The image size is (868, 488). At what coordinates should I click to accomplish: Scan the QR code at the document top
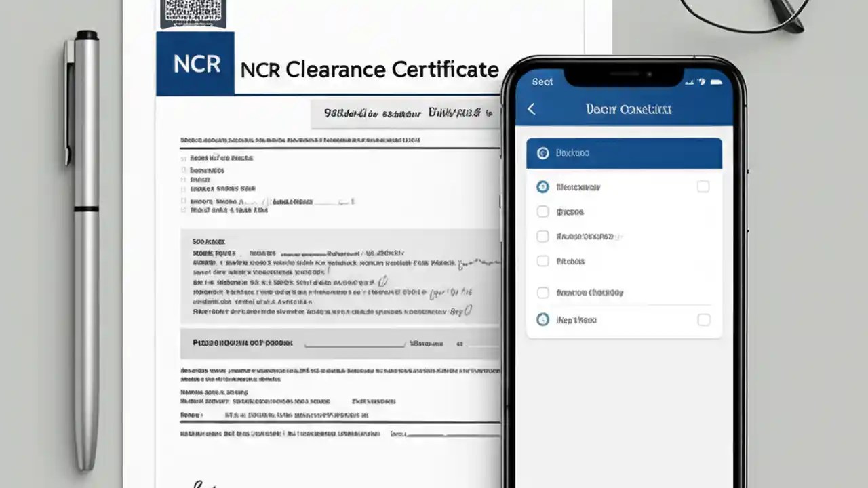193,12
